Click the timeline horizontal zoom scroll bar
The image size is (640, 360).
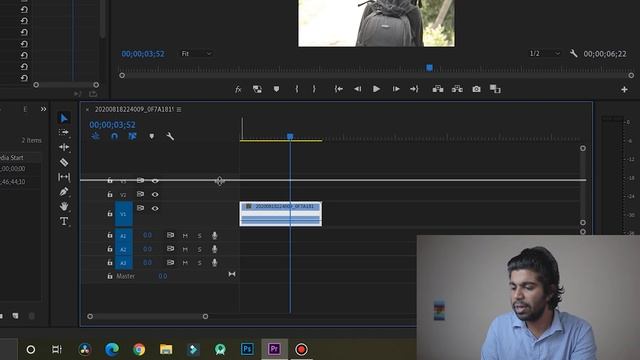coord(148,316)
